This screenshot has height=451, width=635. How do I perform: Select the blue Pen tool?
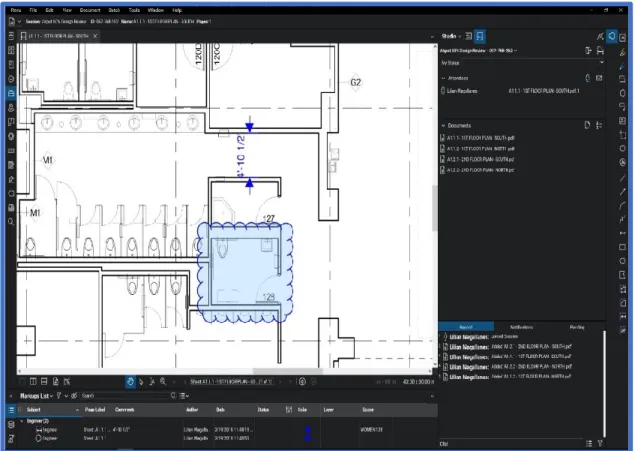[x=622, y=66]
